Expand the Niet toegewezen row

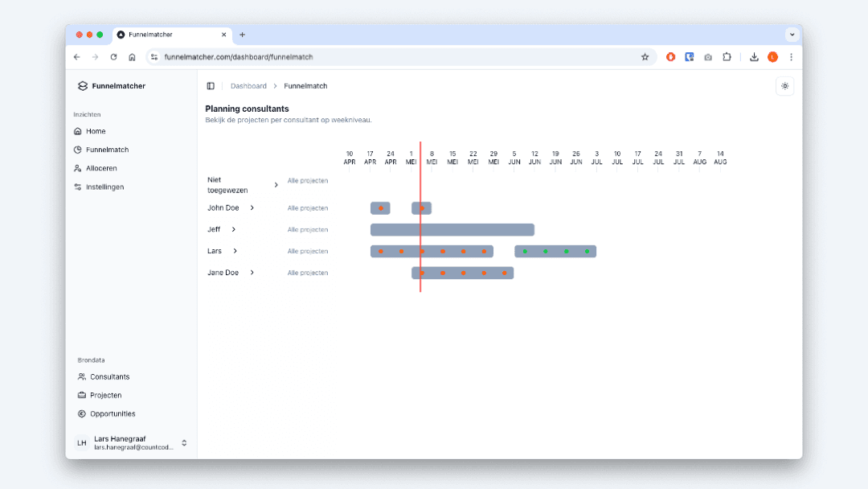276,185
